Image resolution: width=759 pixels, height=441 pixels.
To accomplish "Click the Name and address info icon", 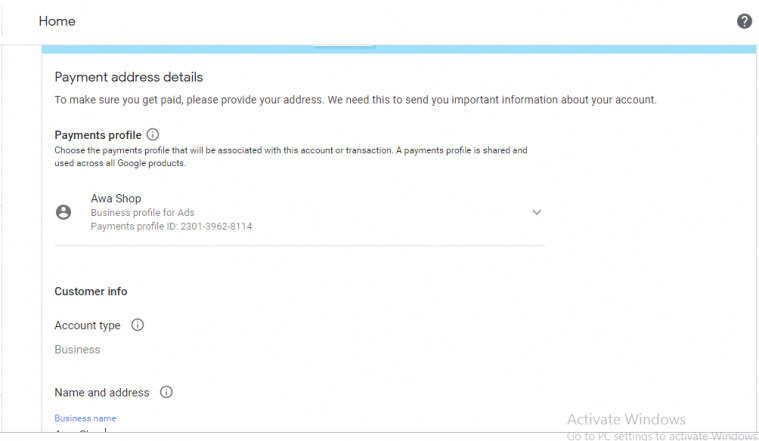I will [166, 392].
